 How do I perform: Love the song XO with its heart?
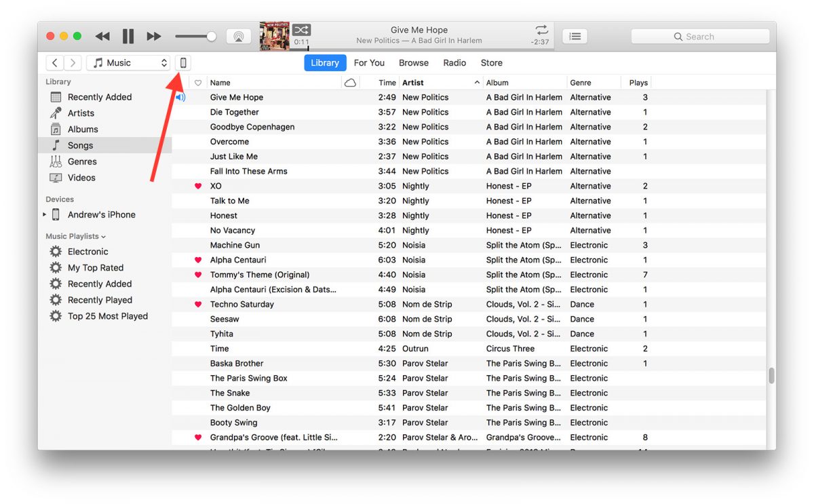[x=197, y=185]
